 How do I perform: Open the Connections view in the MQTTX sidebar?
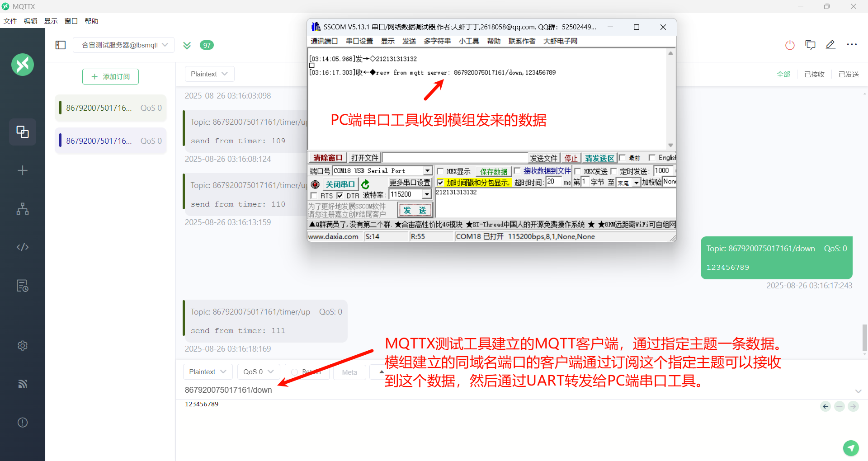(23, 132)
